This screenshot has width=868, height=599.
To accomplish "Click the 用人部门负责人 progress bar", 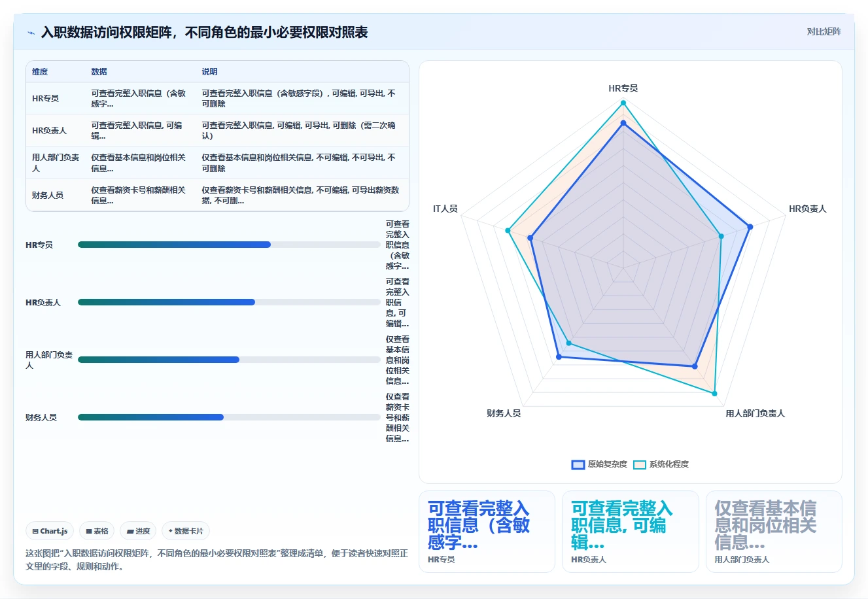I will coord(229,360).
